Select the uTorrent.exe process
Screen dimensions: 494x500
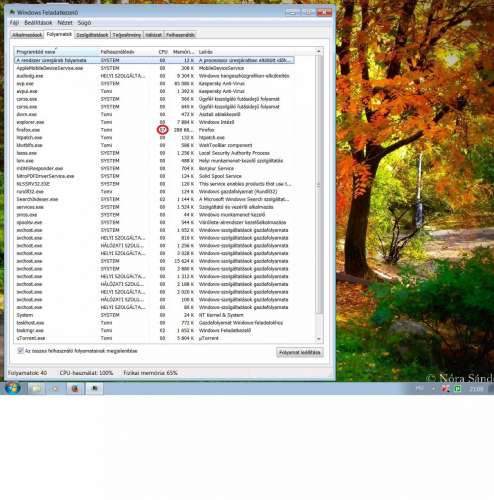[154, 338]
